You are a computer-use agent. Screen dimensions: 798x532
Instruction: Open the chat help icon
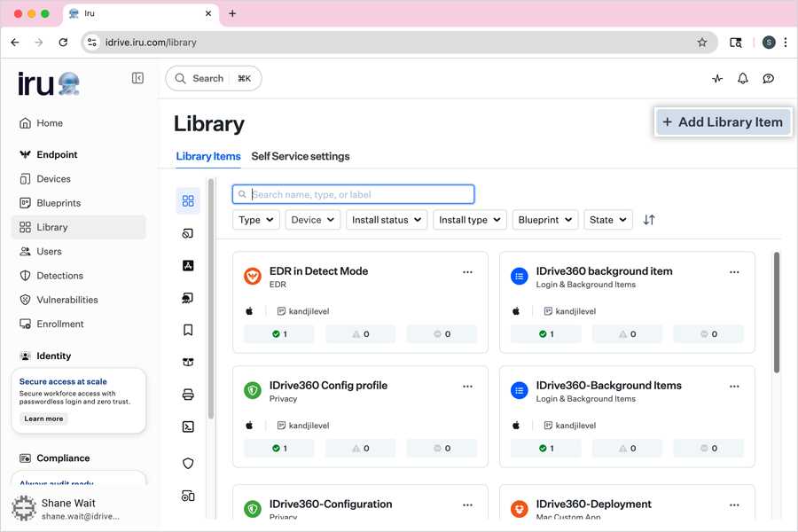tap(769, 79)
